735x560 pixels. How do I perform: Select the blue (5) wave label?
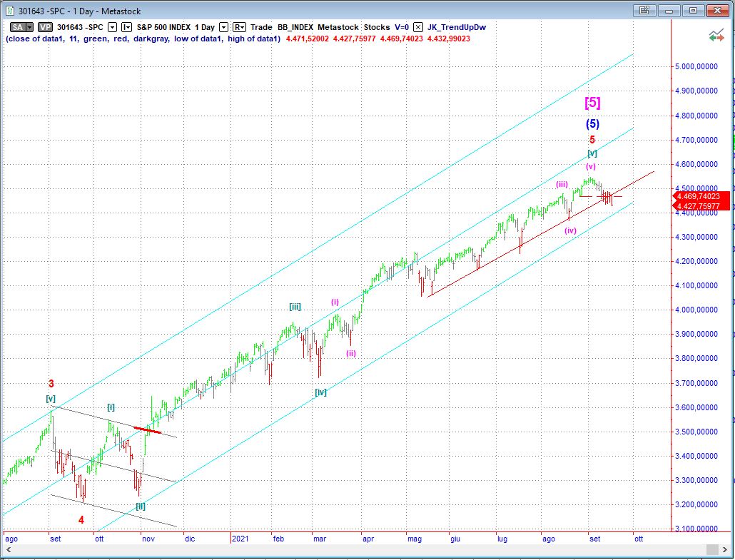pyautogui.click(x=592, y=123)
